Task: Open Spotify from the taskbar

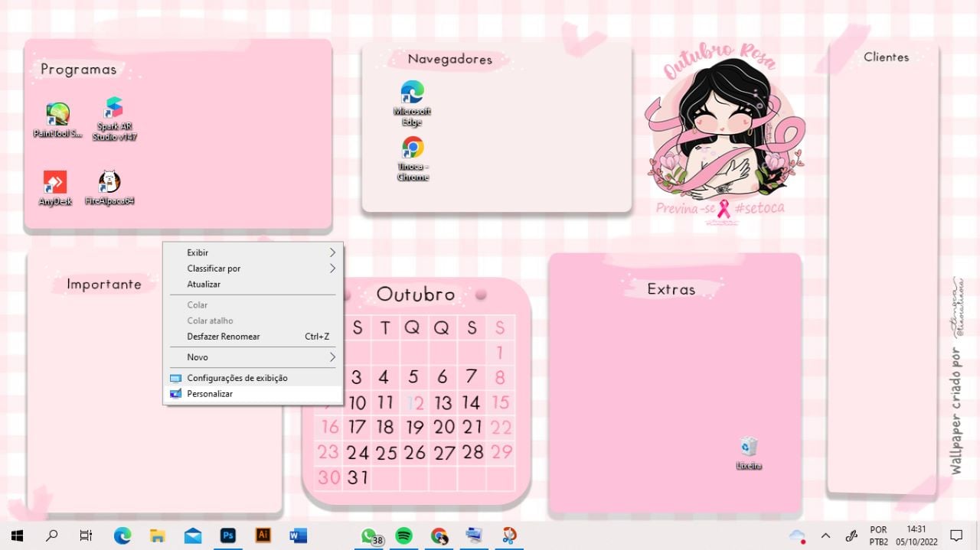Action: 403,535
